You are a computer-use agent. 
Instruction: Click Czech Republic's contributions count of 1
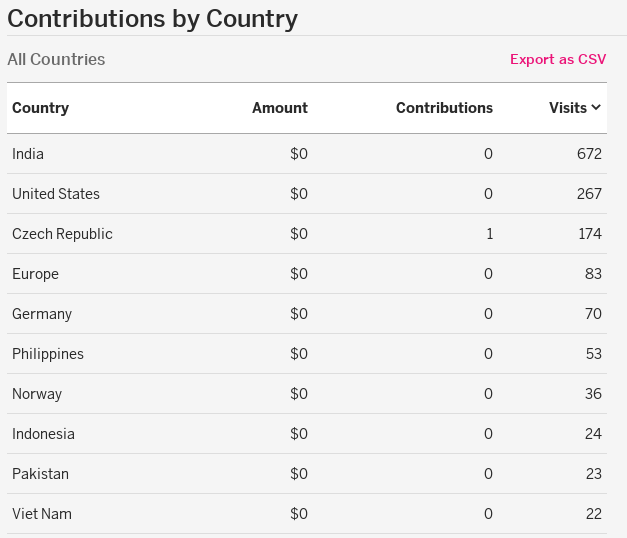point(489,234)
